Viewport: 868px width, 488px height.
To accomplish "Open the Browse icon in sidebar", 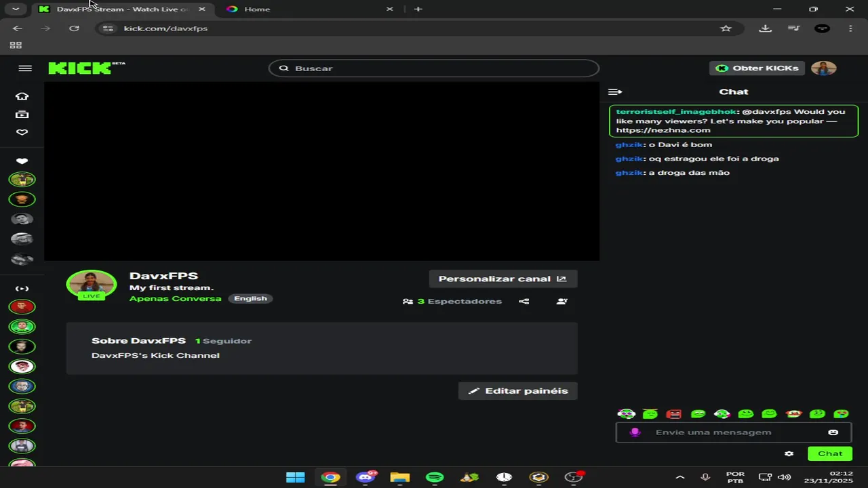I will (22, 115).
